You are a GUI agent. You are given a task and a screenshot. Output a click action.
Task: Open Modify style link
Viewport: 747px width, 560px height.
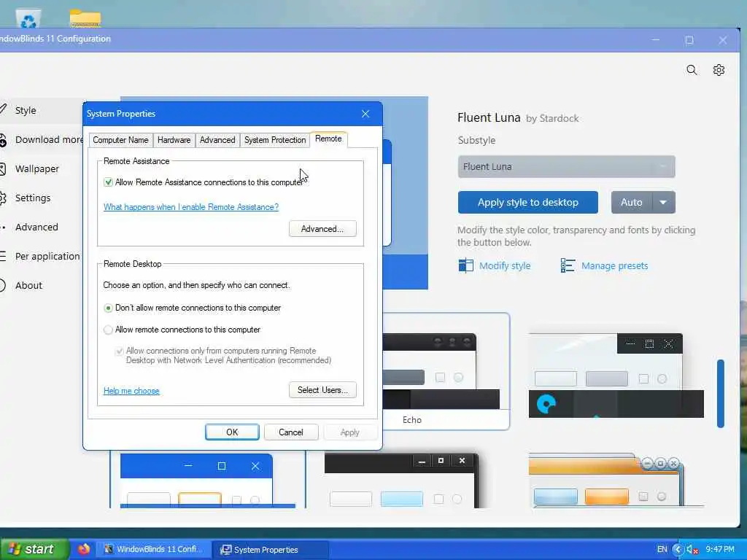pos(505,265)
